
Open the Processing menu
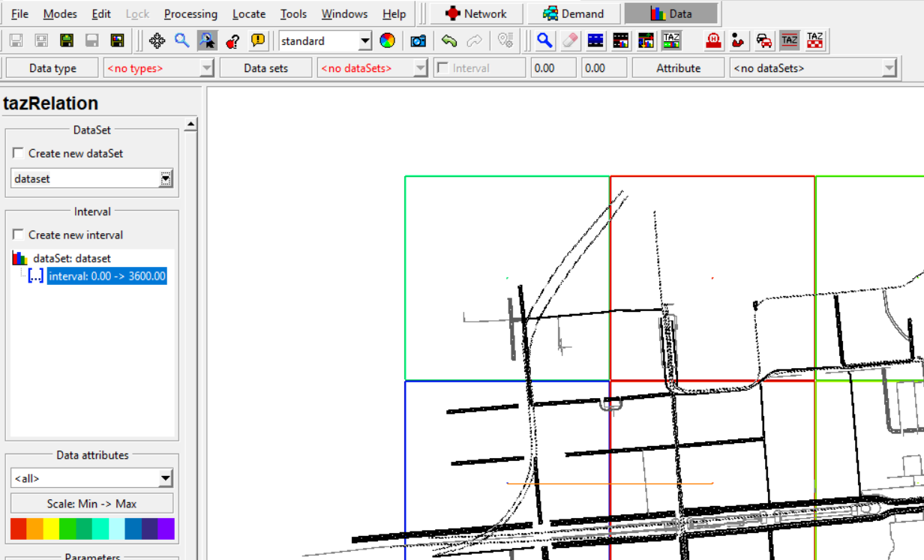coord(190,13)
